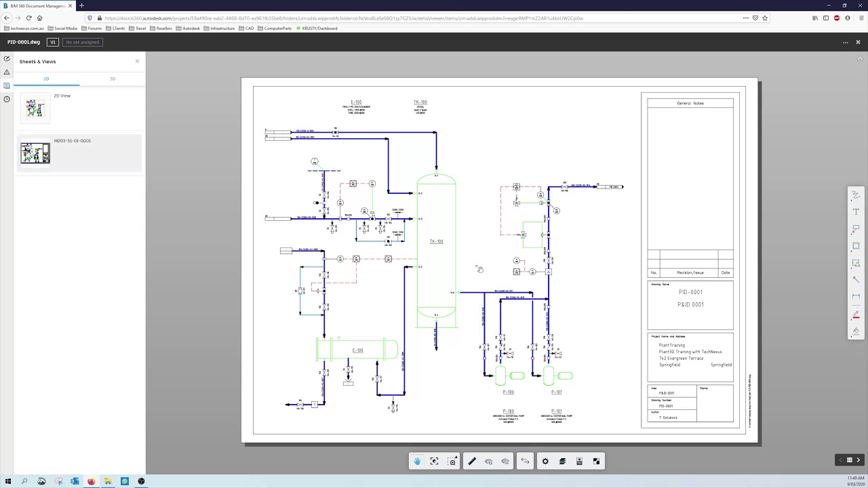Open Firefox from the Windows taskbar

pyautogui.click(x=91, y=481)
